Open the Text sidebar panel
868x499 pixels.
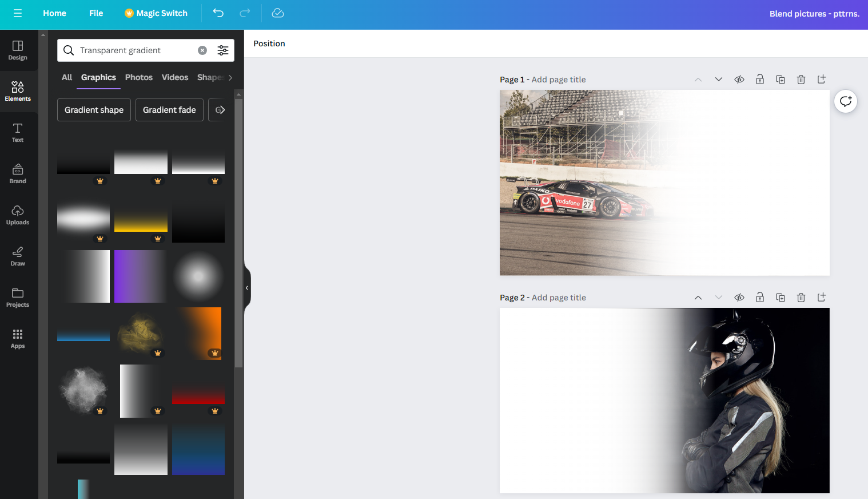pyautogui.click(x=18, y=133)
